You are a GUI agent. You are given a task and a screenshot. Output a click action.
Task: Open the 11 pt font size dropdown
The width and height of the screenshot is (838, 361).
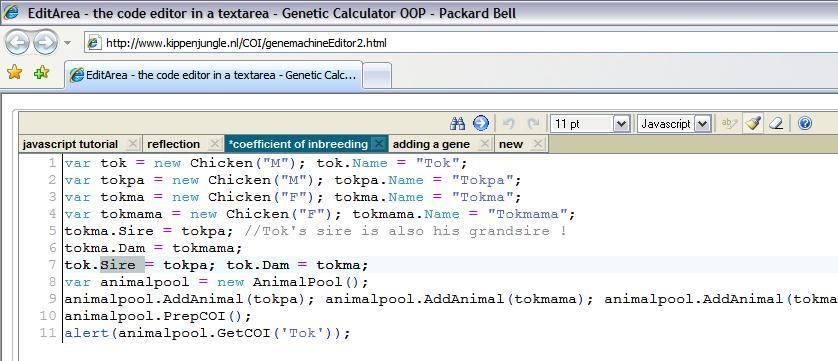(x=590, y=124)
